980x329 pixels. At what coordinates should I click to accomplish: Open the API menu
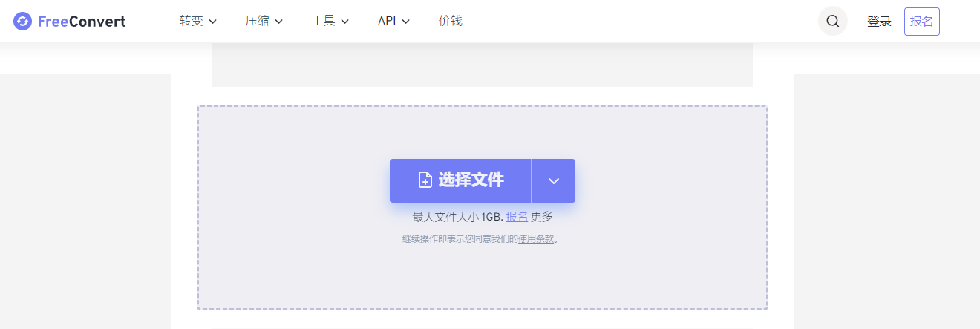click(393, 21)
